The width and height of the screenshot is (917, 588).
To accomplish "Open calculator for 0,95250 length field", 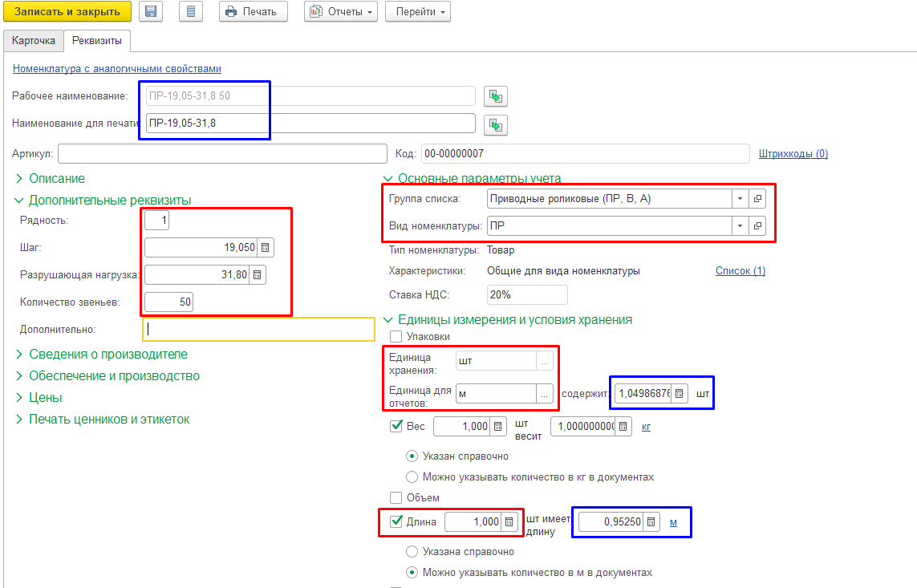I will 651,522.
